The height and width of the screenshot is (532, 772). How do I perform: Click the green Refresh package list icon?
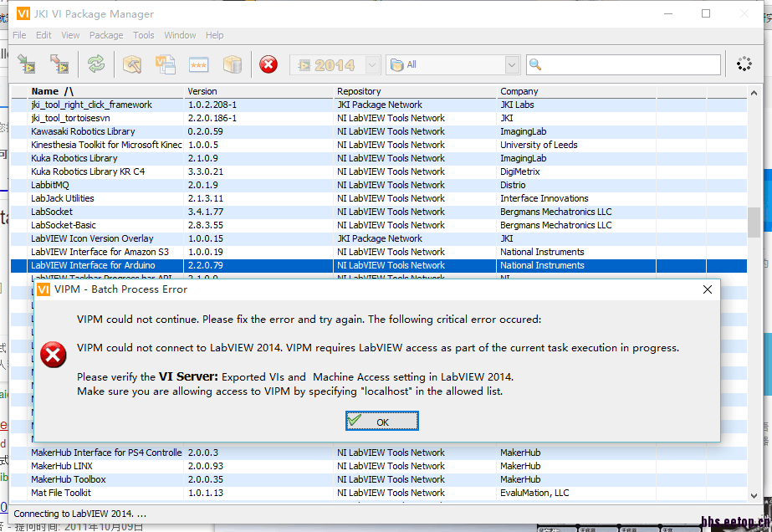96,64
